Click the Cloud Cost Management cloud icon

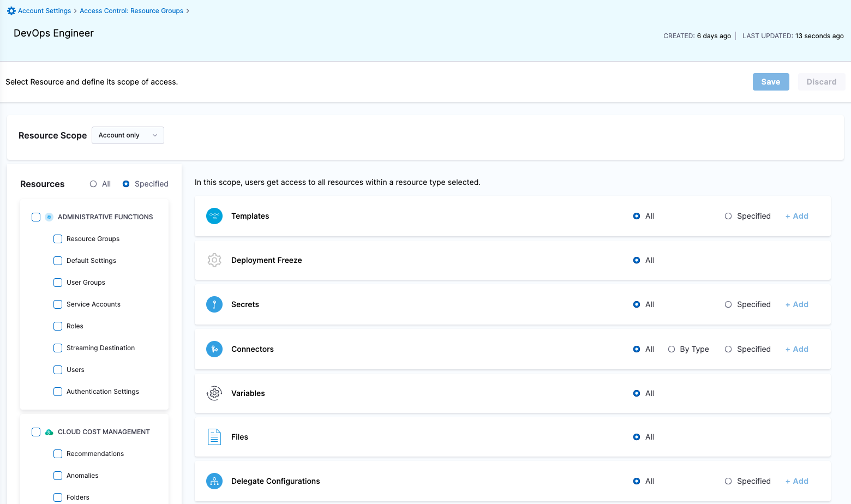pos(49,431)
